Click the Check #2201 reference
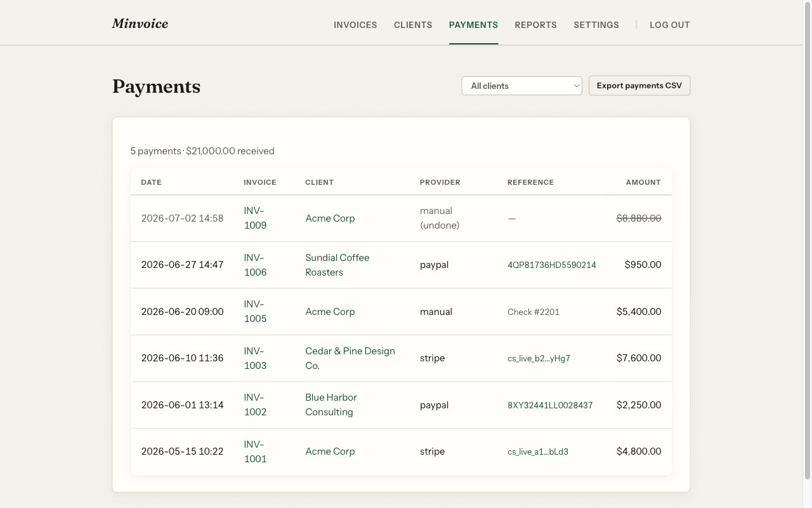The height and width of the screenshot is (508, 812). (x=534, y=312)
